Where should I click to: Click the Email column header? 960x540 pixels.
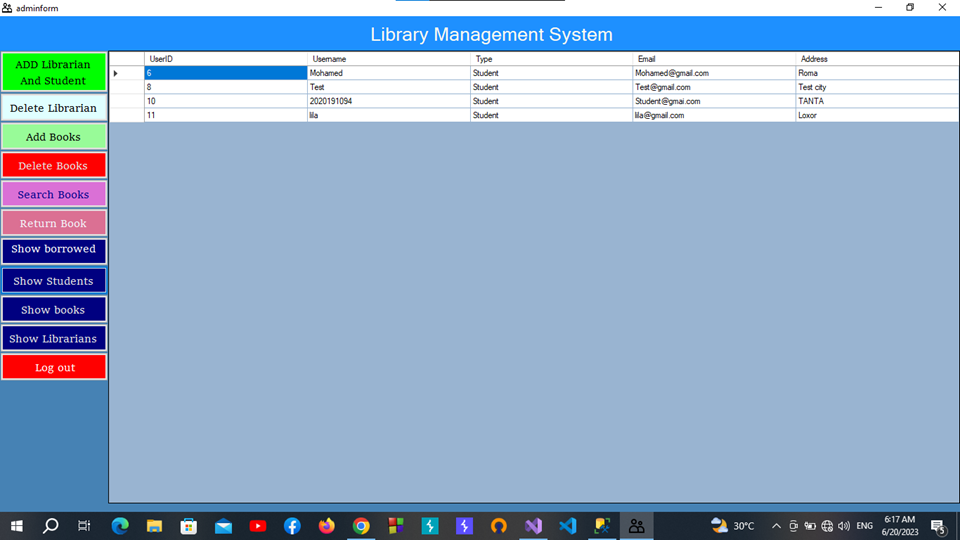(x=714, y=59)
